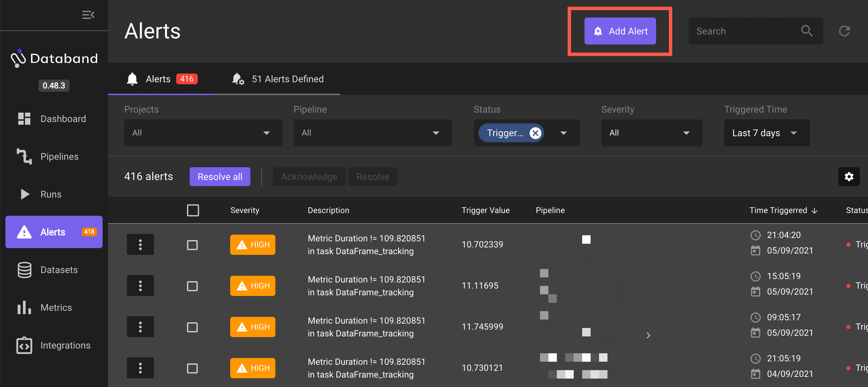Remove the Triggered status filter chip
Image resolution: width=868 pixels, height=387 pixels.
(x=535, y=133)
